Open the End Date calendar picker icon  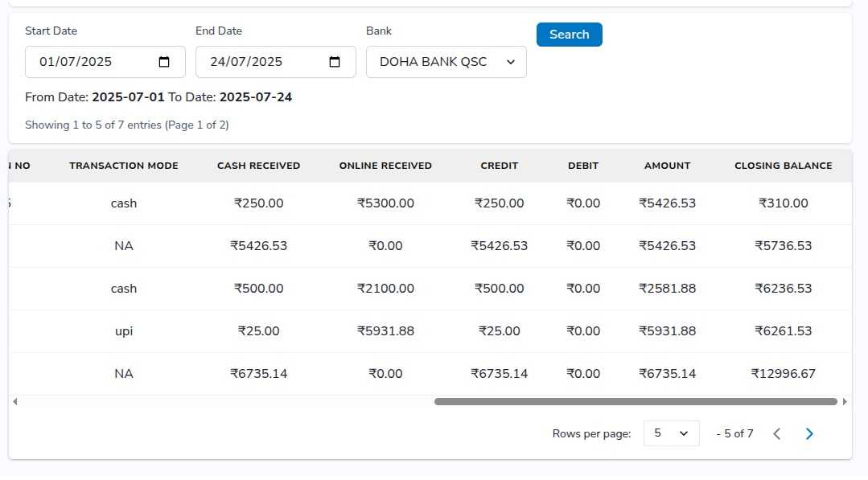tap(335, 62)
